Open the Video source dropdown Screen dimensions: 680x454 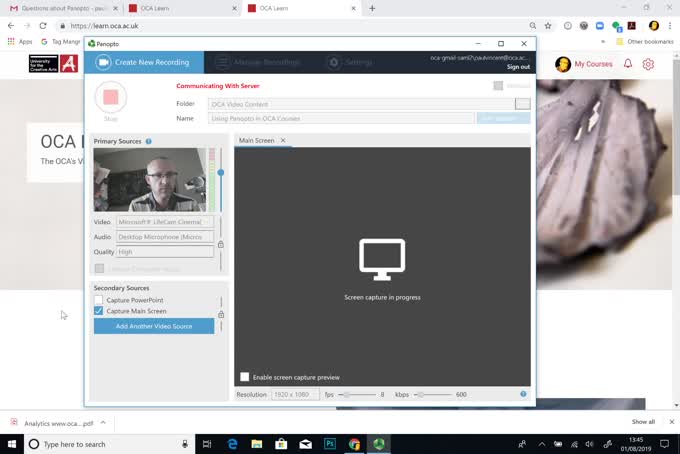165,222
